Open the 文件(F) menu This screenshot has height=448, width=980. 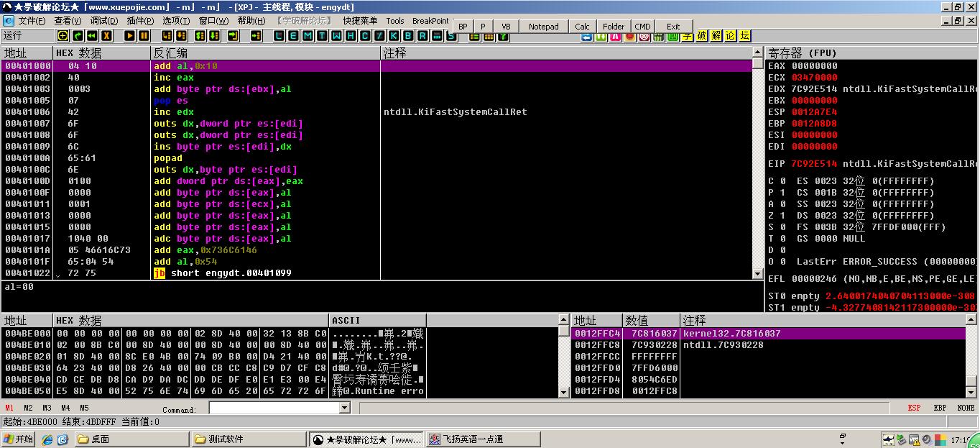[32, 21]
